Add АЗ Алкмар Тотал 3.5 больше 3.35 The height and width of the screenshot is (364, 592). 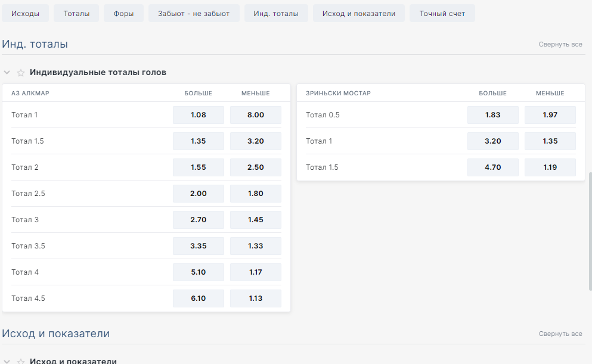pos(198,246)
